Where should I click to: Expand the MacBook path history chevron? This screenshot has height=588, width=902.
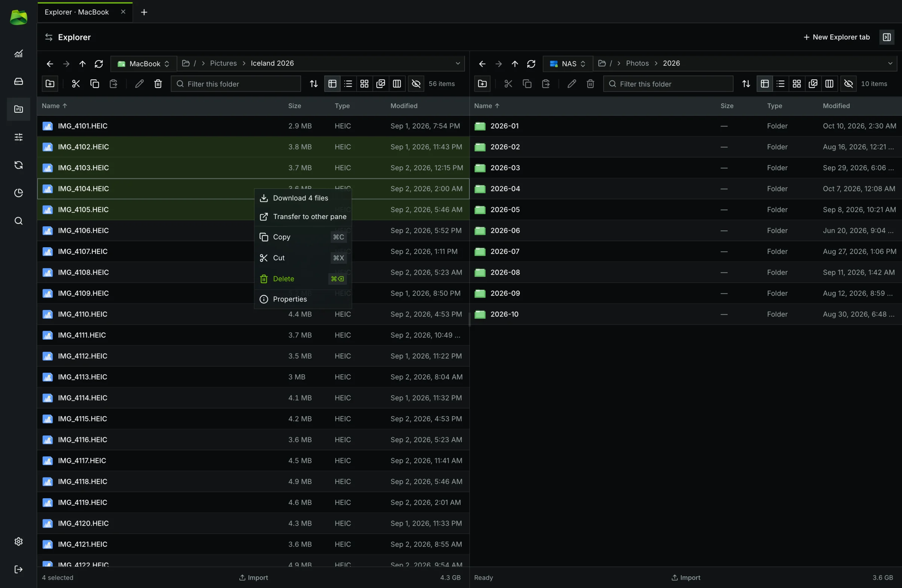[x=458, y=63]
